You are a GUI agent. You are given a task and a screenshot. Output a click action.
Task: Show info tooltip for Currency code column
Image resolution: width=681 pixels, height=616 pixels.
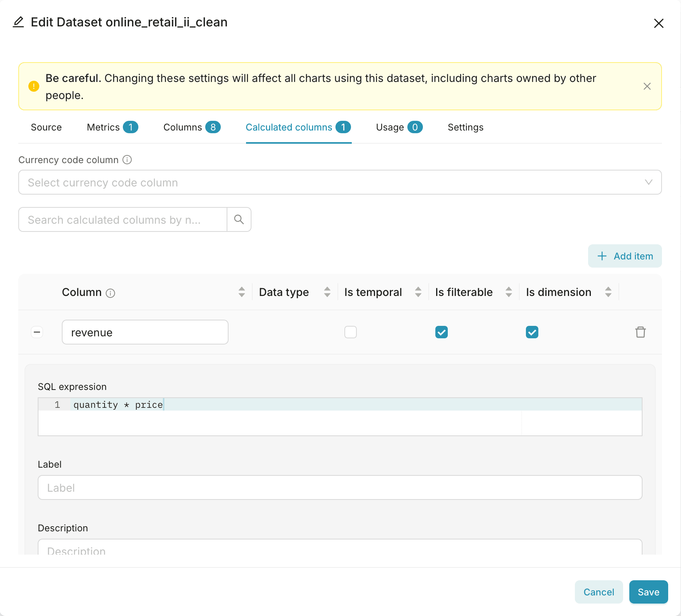point(127,160)
